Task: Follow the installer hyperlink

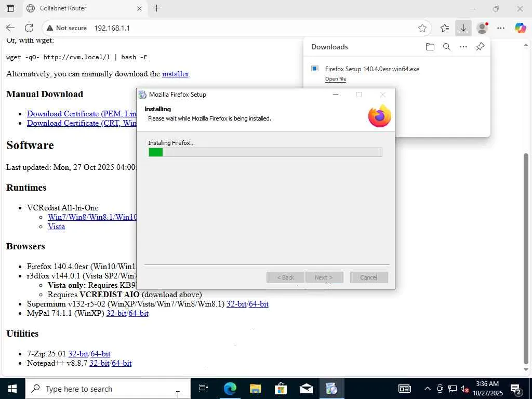Action: tap(175, 74)
